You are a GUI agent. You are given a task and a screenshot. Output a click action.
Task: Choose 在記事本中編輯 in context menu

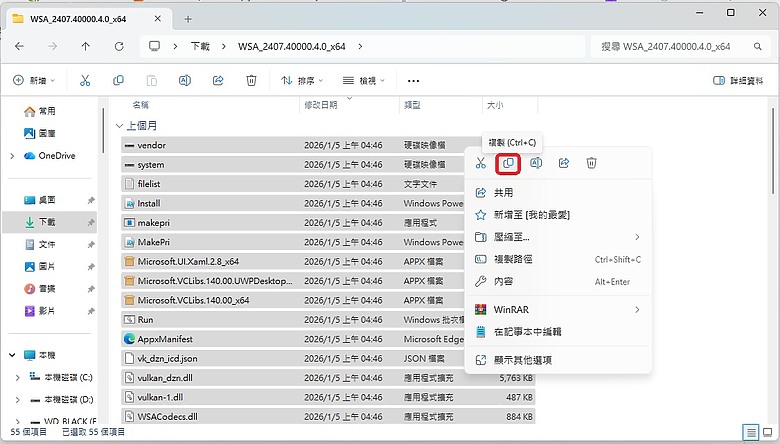pos(558,332)
